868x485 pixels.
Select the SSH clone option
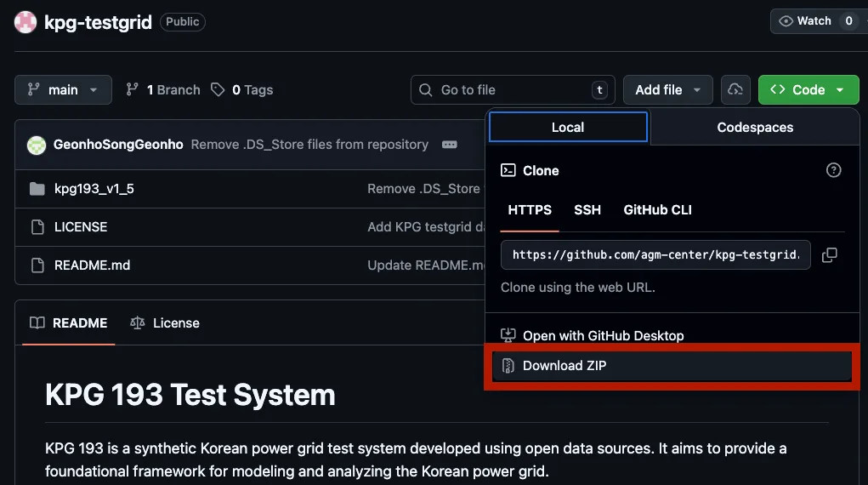(587, 210)
